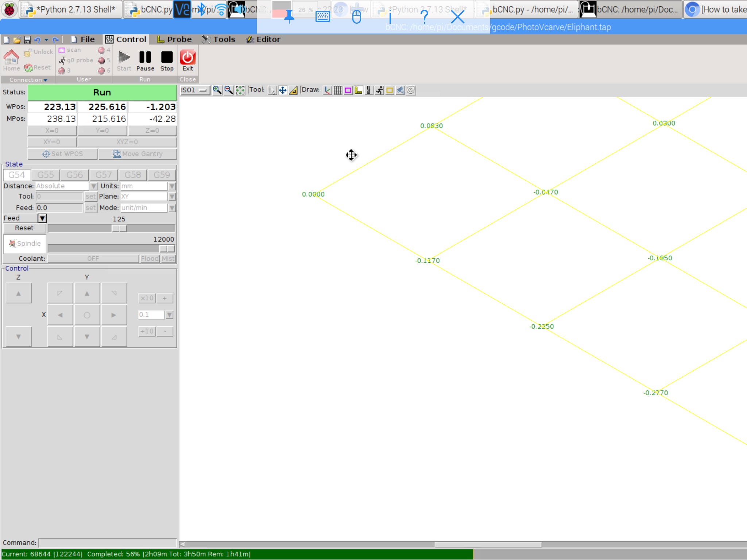Click the Z=0 button

coord(152,131)
